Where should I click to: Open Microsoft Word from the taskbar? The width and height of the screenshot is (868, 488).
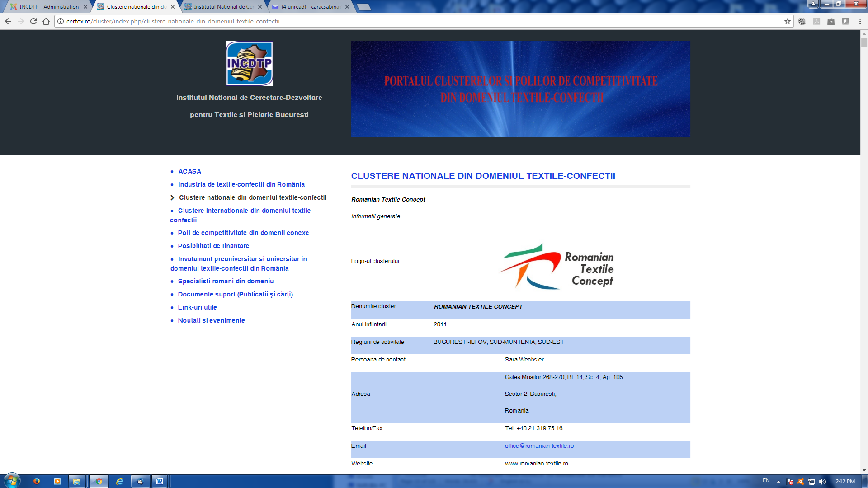160,481
